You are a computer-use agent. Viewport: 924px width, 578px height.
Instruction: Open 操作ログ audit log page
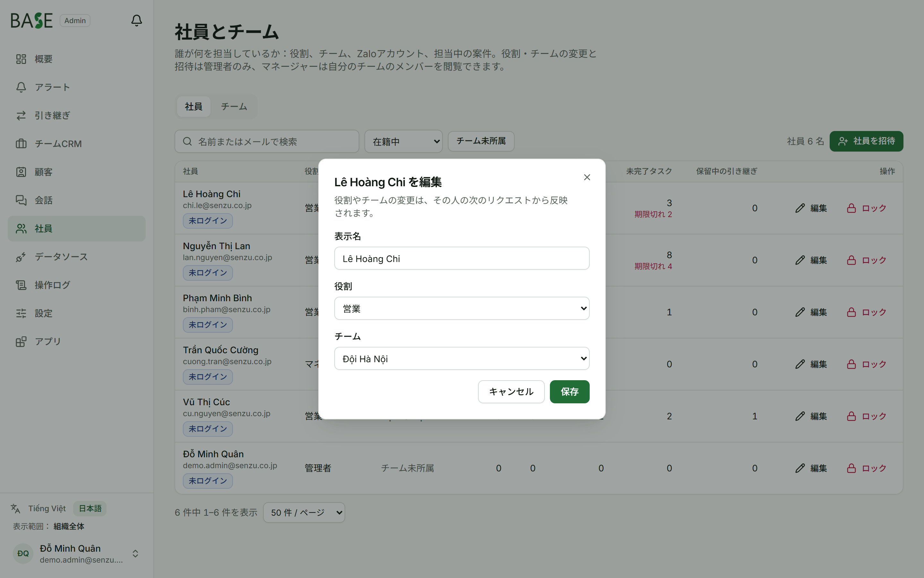coord(76,285)
